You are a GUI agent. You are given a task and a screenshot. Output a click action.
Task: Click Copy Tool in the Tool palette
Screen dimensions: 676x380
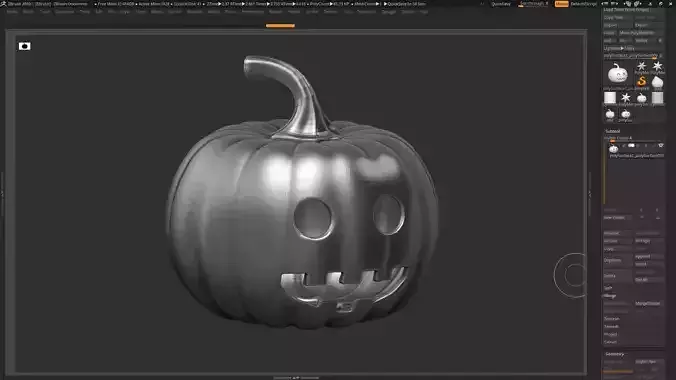pos(617,17)
